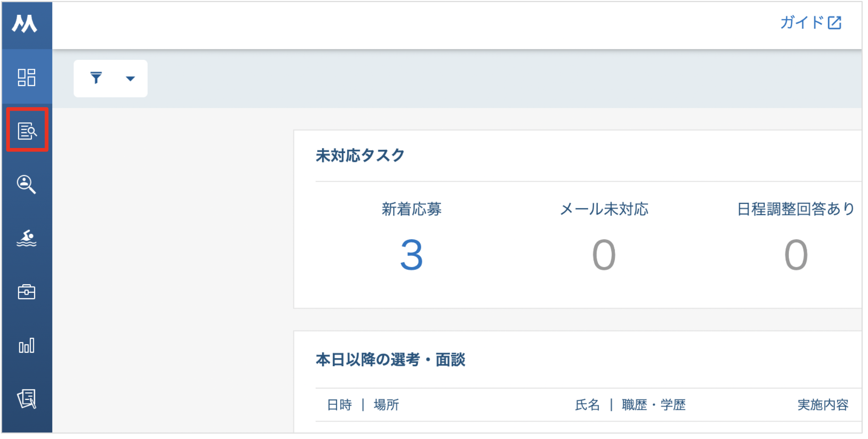Click the 日程調整回答あり count of 0
Viewport: 868px width, 439px height.
796,255
